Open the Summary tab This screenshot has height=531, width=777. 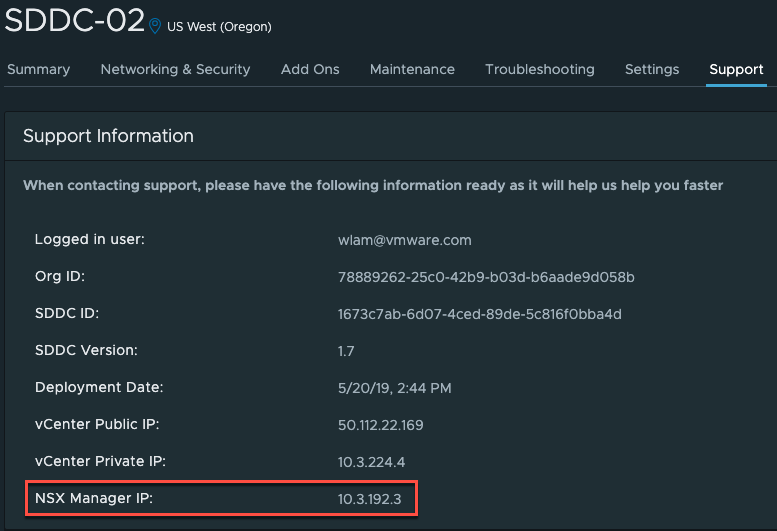(39, 69)
